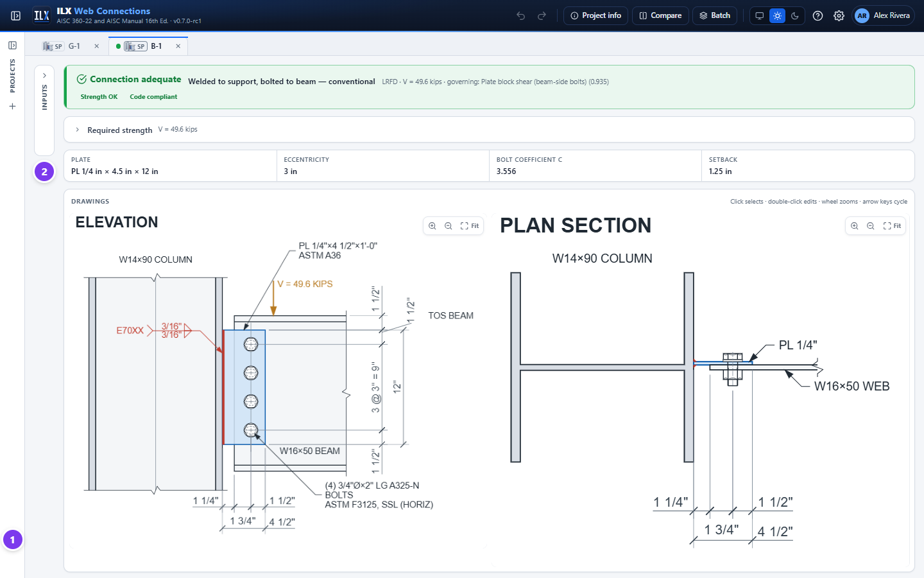Zoom in on the Plan Section drawing
Screen dimensions: 924x578
pos(855,226)
